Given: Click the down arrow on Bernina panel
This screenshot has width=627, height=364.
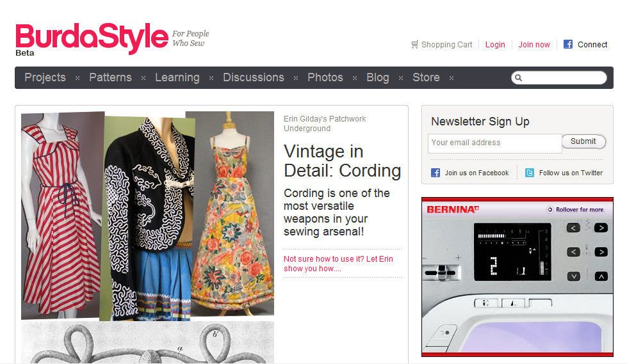Looking at the screenshot, I should (573, 276).
